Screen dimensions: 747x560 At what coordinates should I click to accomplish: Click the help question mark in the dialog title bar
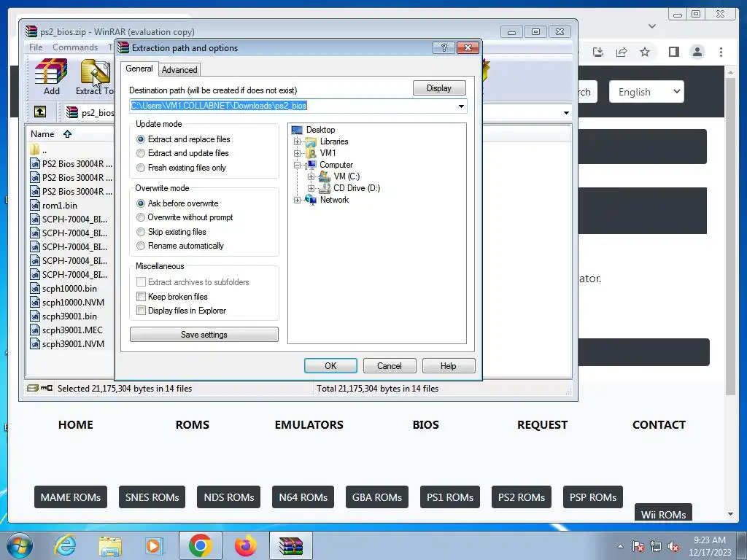[444, 47]
